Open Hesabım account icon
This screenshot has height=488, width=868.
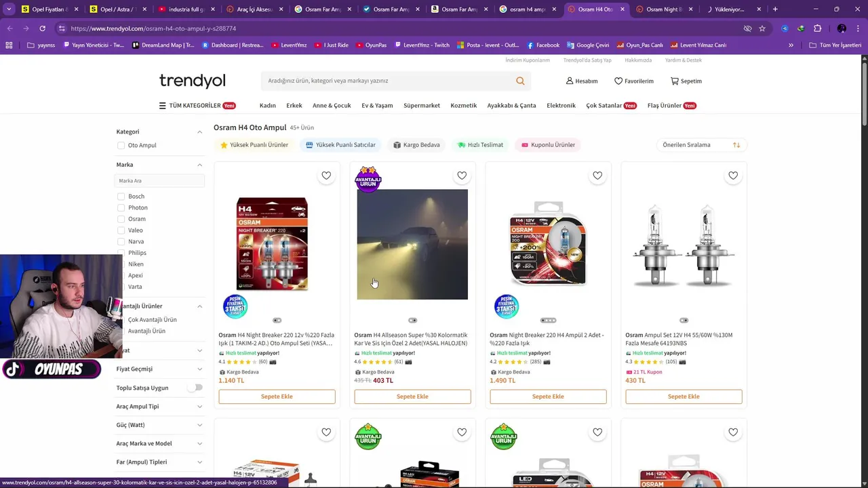click(x=582, y=81)
